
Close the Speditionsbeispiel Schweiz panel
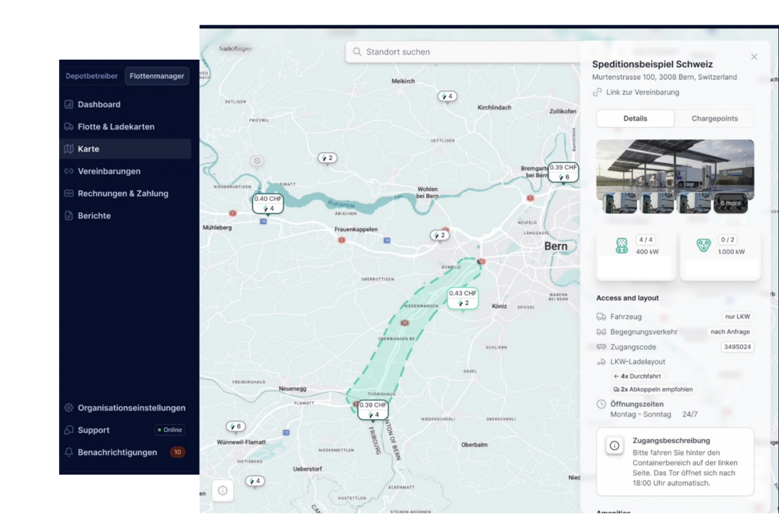tap(754, 57)
